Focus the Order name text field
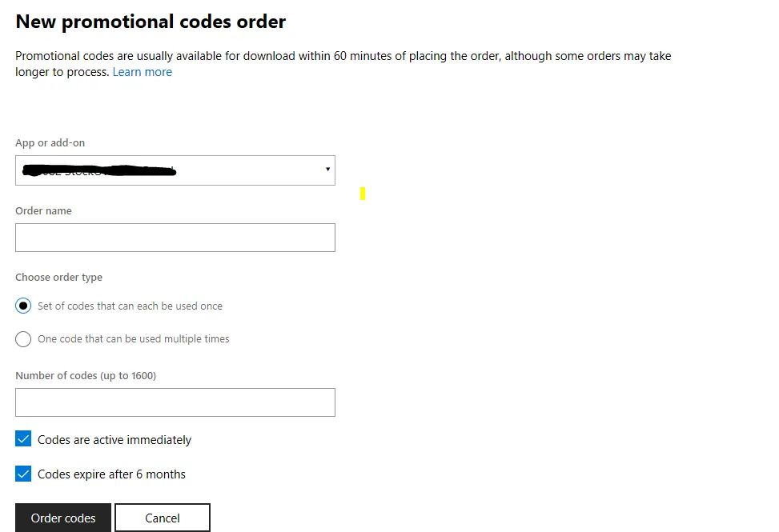 [x=175, y=238]
